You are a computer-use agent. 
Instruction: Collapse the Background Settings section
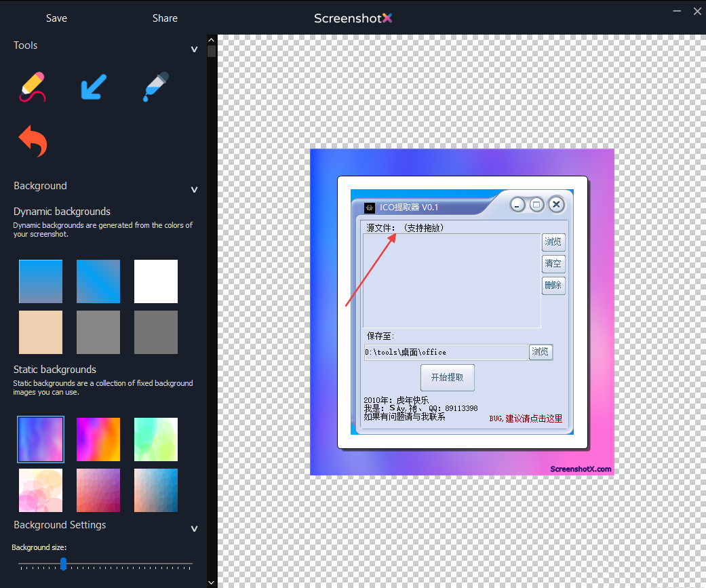coord(194,528)
